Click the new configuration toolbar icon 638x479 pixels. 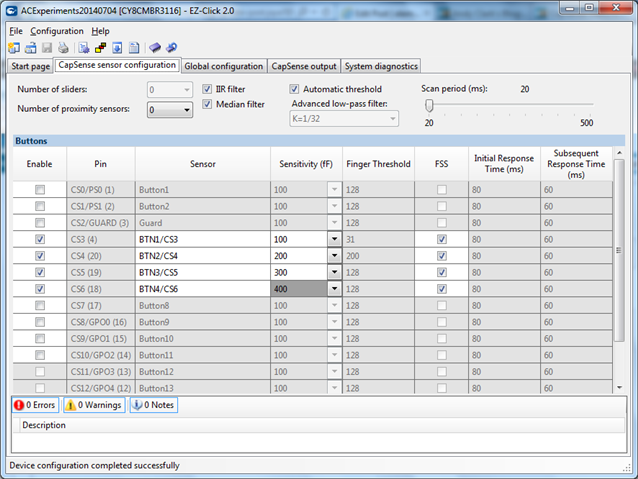pyautogui.click(x=13, y=47)
